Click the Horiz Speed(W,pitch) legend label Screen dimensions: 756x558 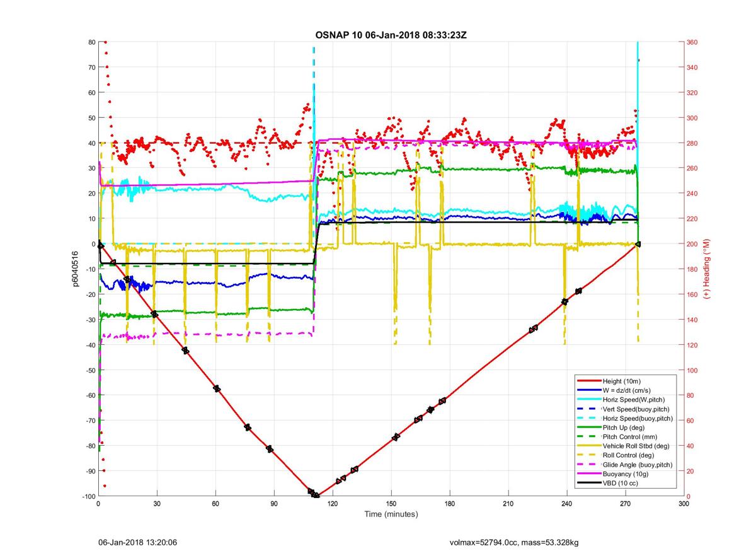[633, 400]
